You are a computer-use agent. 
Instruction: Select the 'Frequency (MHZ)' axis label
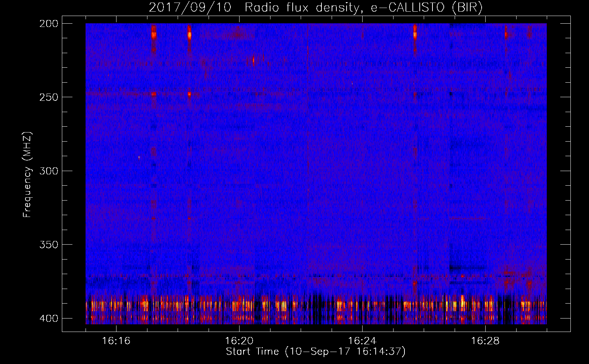click(x=28, y=174)
